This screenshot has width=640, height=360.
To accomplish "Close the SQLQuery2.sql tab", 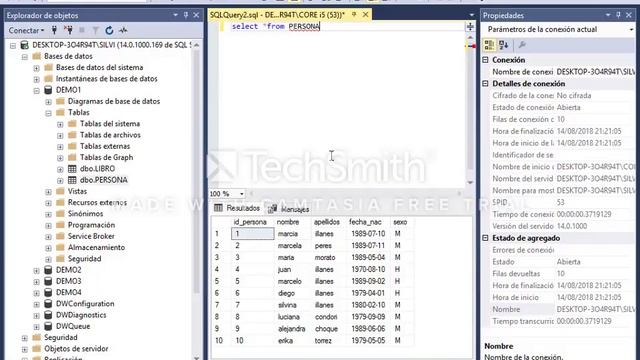I will pos(366,15).
